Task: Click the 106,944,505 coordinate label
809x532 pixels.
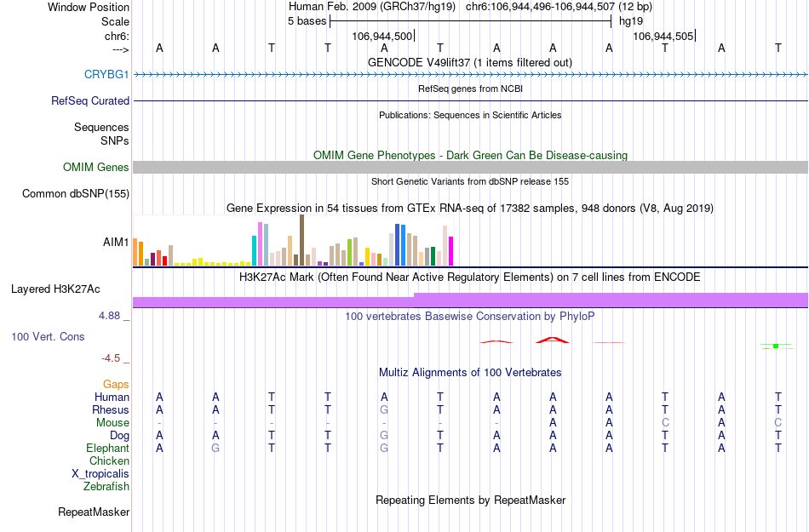Action: pyautogui.click(x=663, y=36)
